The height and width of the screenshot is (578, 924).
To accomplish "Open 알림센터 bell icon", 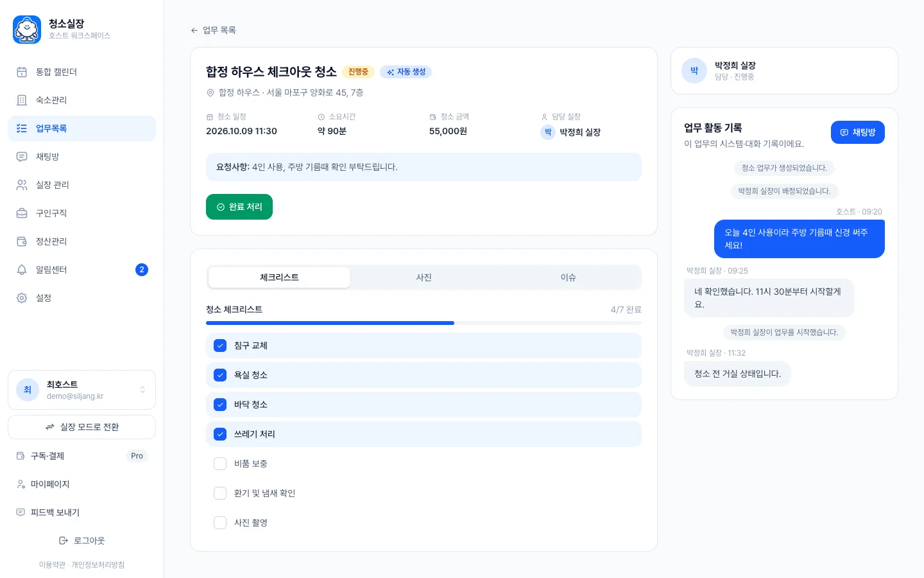I will (22, 270).
